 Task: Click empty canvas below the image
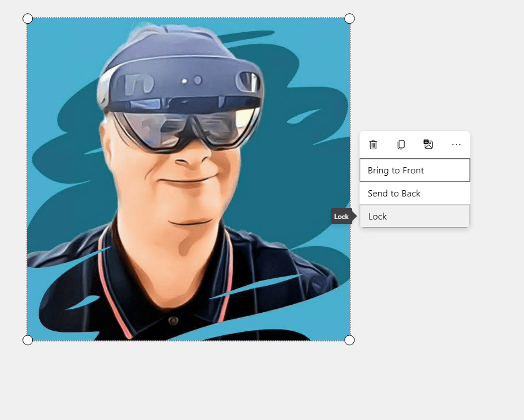190,380
